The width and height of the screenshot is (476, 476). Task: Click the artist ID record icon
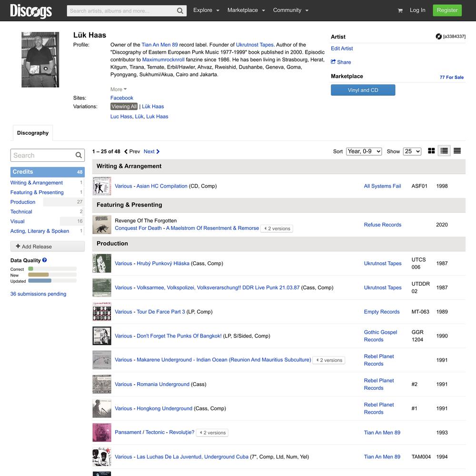pyautogui.click(x=439, y=37)
